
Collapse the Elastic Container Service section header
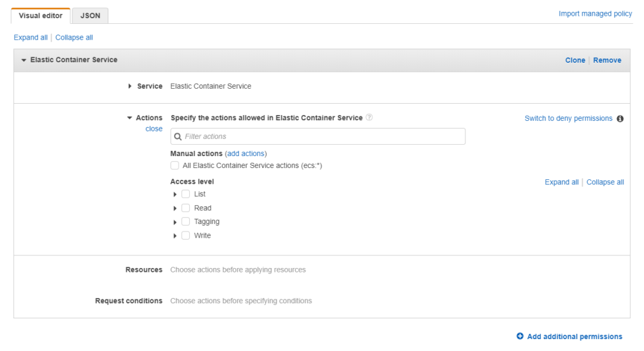(24, 60)
